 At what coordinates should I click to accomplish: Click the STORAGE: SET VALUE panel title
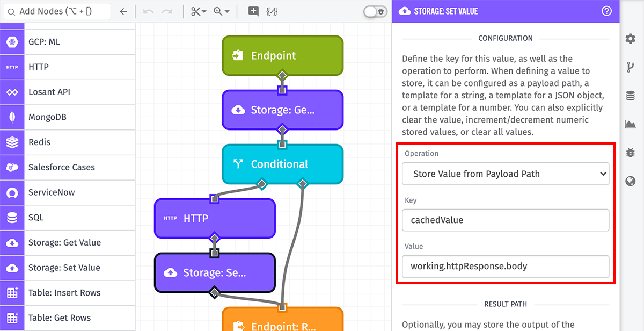coord(446,11)
